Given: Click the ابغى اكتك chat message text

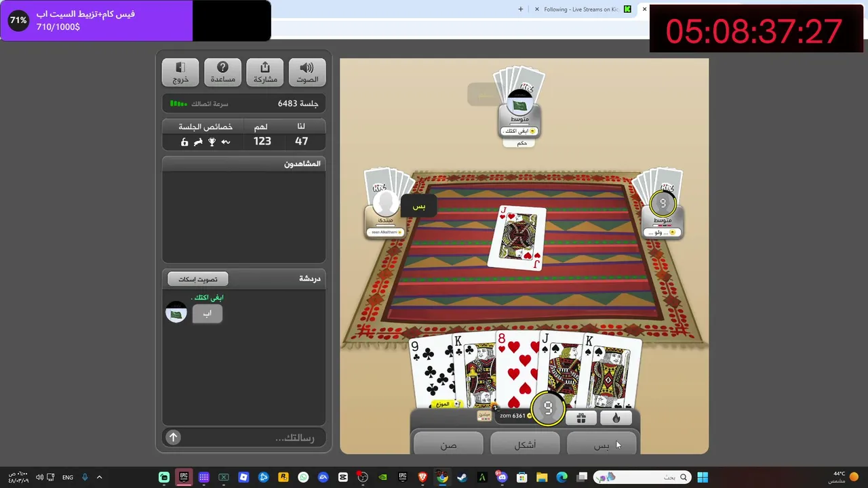Looking at the screenshot, I should point(208,298).
